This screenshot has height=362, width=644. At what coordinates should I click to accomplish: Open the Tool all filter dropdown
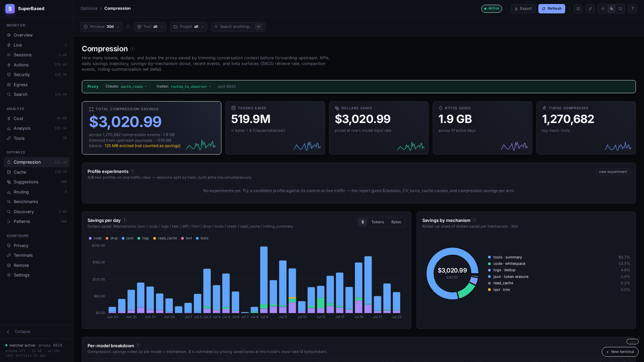click(150, 27)
